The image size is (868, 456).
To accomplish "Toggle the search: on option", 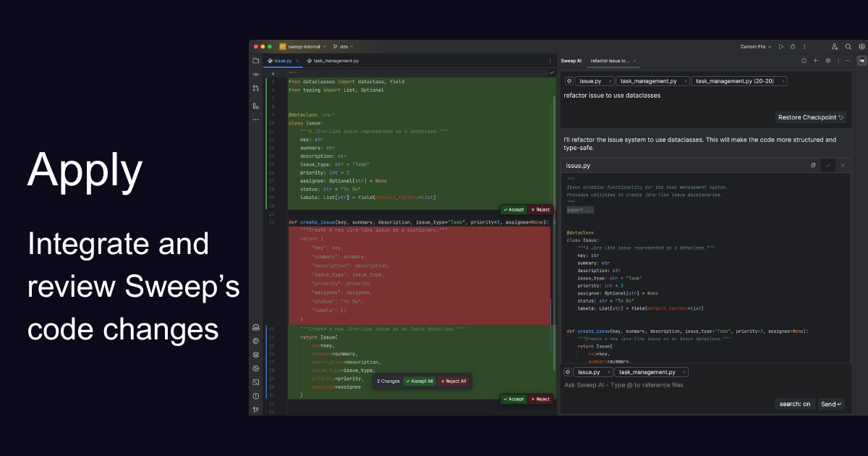I will point(795,404).
